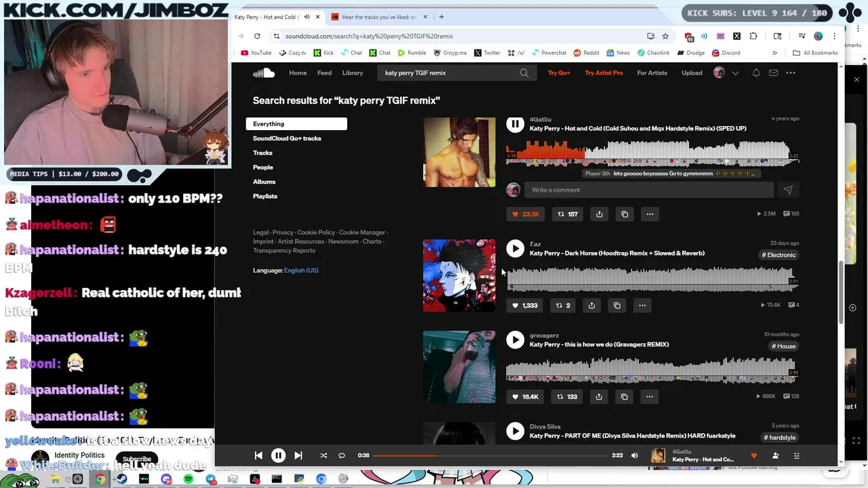
Task: Open the notifications bell icon
Action: [756, 73]
